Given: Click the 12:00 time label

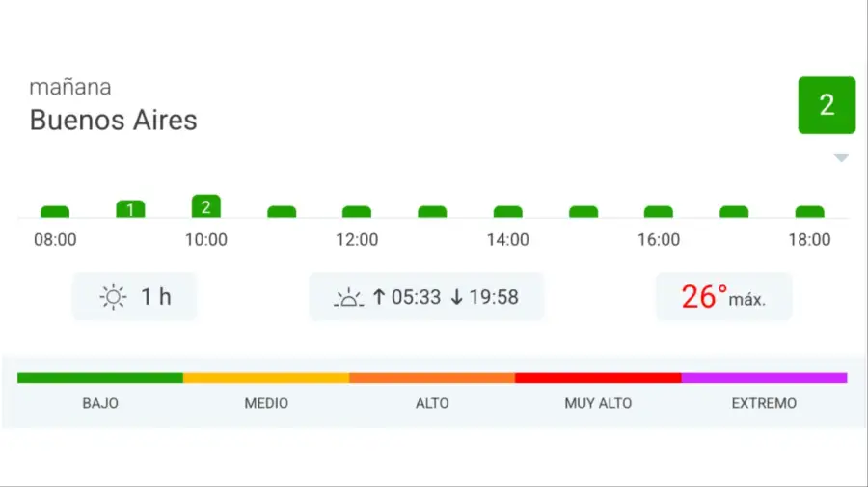Looking at the screenshot, I should [x=357, y=240].
